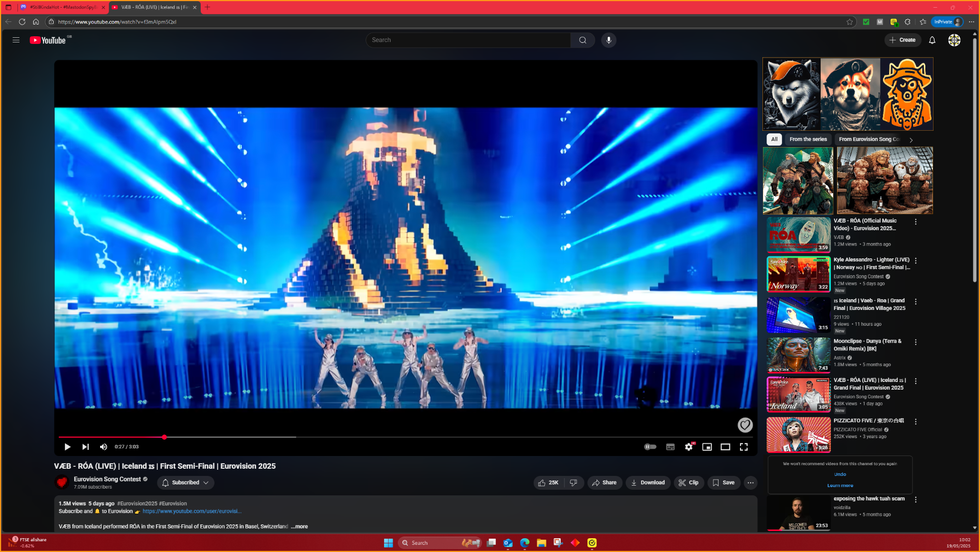
Task: Open Moonclipse Dunya remix thumbnail
Action: 798,355
